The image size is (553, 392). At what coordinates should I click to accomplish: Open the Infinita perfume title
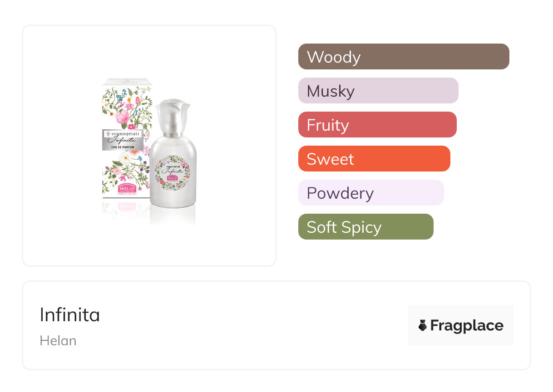click(x=70, y=315)
